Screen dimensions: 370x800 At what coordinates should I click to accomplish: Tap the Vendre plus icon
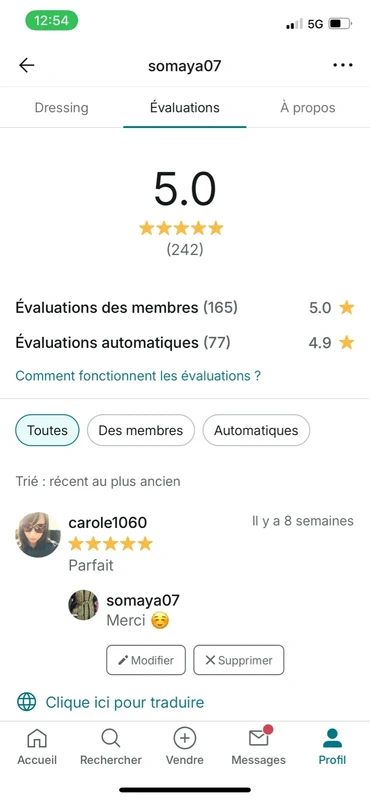point(185,738)
